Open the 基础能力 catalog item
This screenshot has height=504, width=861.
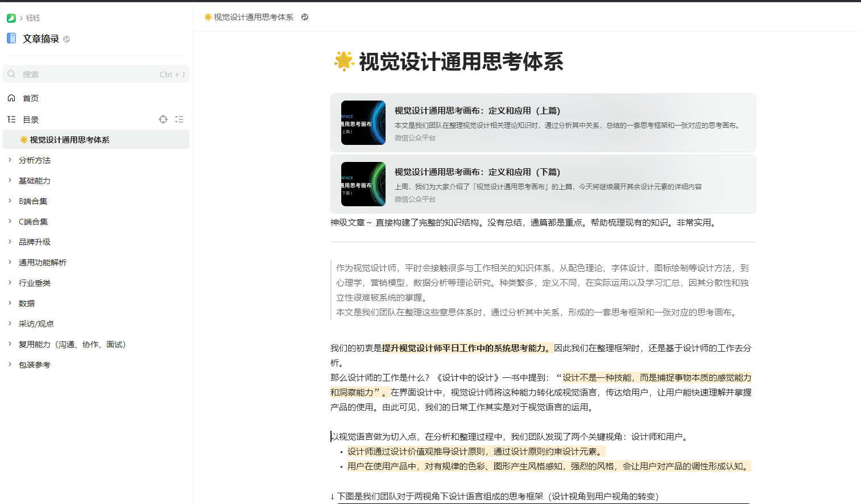[35, 181]
